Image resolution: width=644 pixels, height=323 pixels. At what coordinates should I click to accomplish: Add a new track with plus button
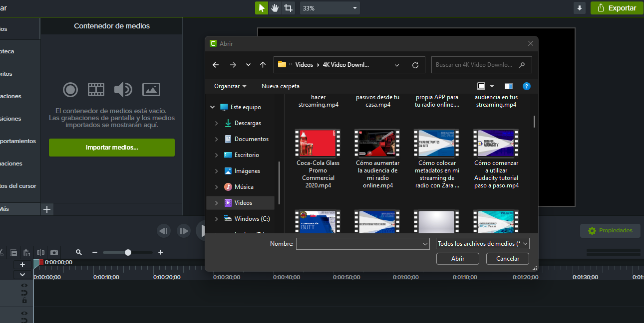[22, 265]
